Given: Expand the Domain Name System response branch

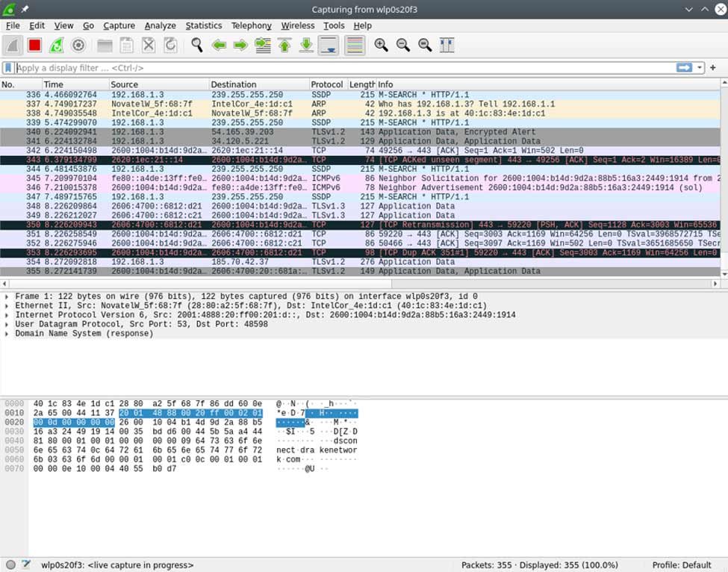Looking at the screenshot, I should click(7, 334).
